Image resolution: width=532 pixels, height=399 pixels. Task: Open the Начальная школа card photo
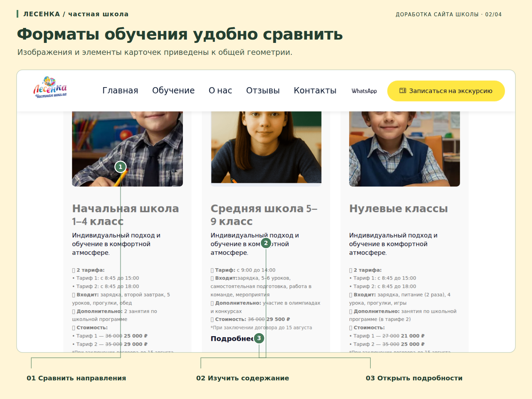127,149
